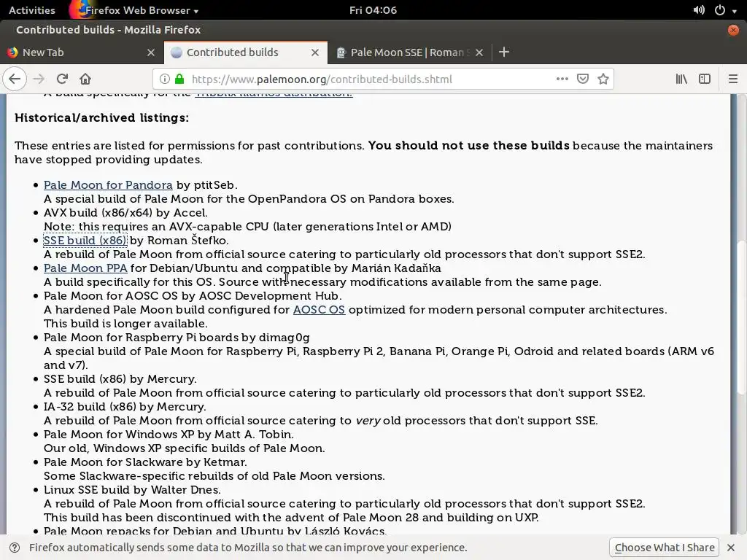Visit the AOSC OS link

(319, 309)
